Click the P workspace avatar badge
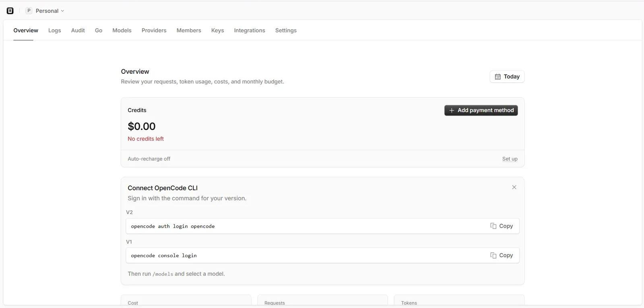The image size is (644, 308). pyautogui.click(x=29, y=11)
